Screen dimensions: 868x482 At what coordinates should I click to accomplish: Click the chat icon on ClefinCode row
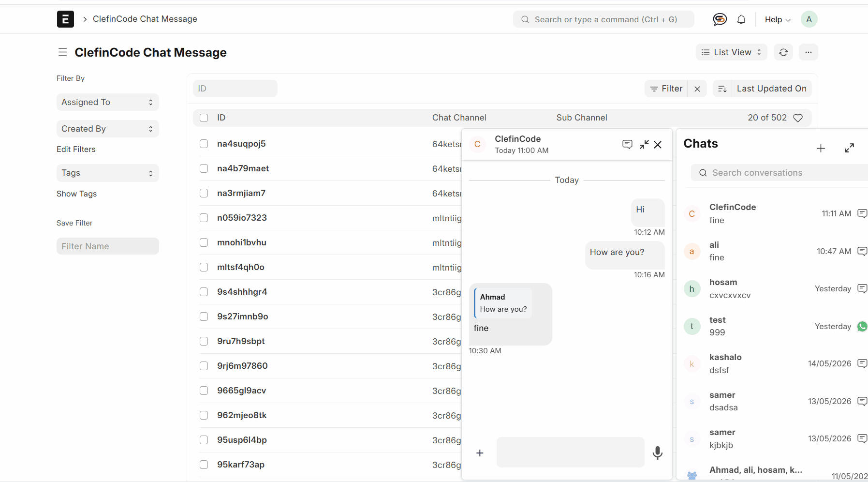(862, 213)
